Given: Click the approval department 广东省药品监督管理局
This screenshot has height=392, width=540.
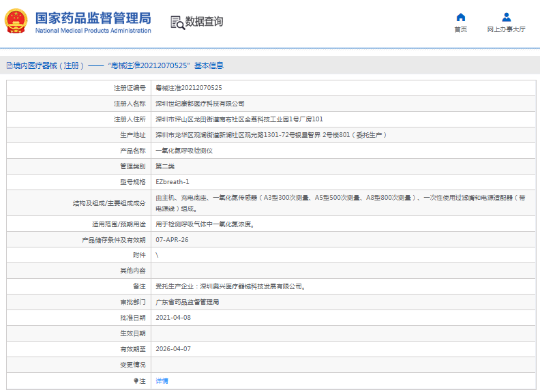Looking at the screenshot, I should (187, 302).
